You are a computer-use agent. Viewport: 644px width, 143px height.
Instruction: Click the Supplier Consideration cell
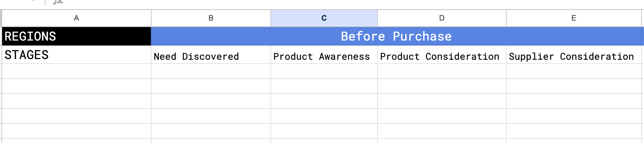pyautogui.click(x=574, y=56)
